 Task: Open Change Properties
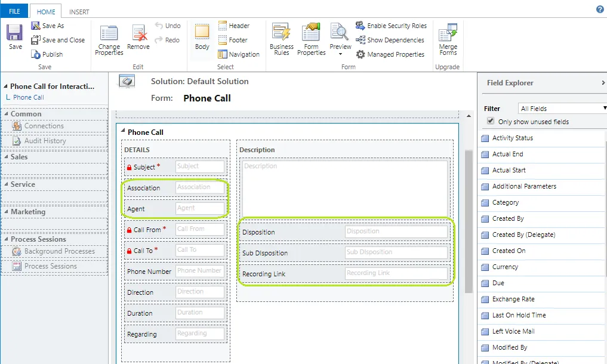[109, 40]
